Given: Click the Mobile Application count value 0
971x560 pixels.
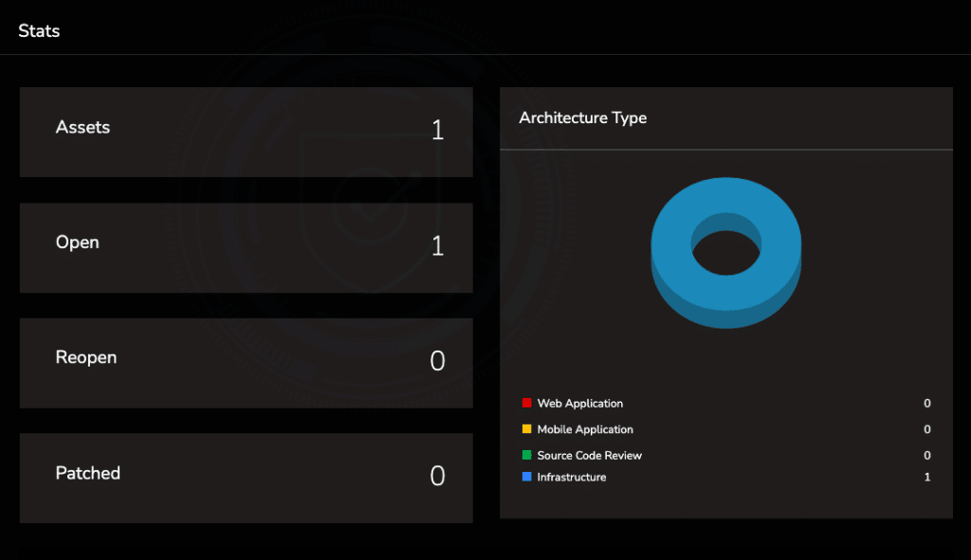Looking at the screenshot, I should pyautogui.click(x=927, y=429).
